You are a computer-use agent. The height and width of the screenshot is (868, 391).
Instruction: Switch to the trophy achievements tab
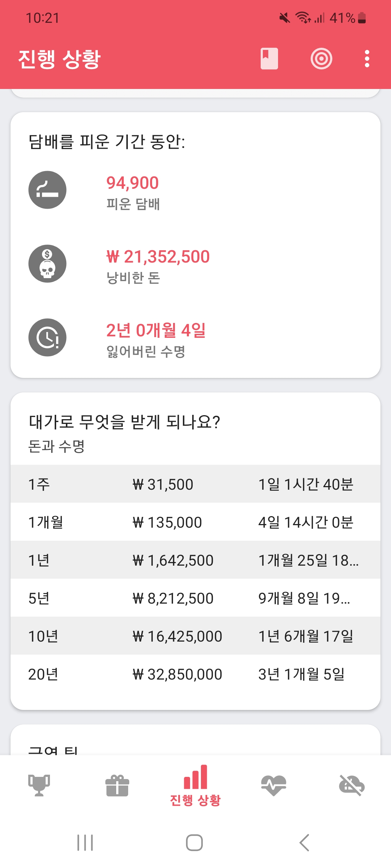pos(39,785)
